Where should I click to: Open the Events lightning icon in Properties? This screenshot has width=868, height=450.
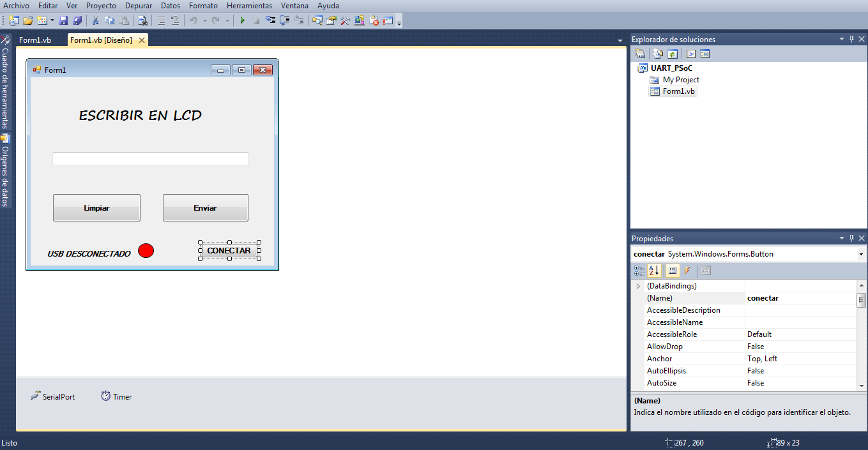point(687,270)
